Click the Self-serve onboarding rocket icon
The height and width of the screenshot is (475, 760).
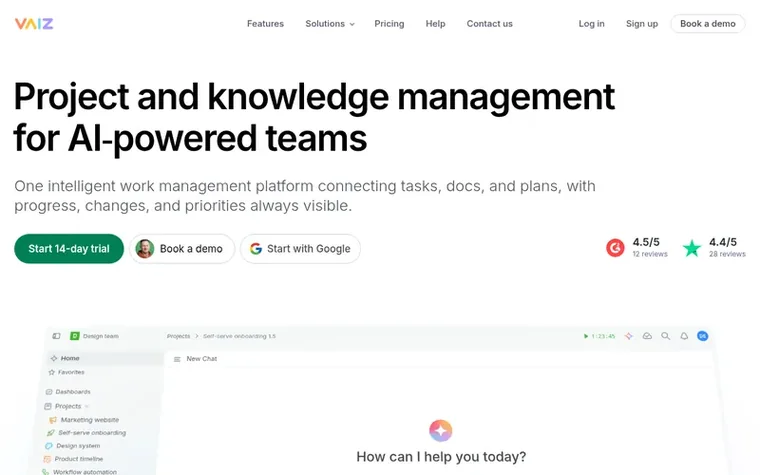(50, 433)
